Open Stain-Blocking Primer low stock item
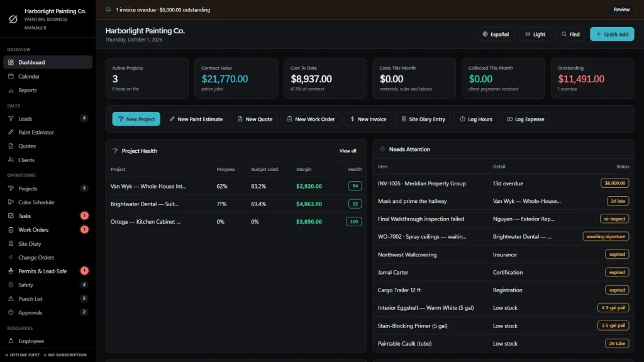Image resolution: width=644 pixels, height=362 pixels. coord(503,326)
